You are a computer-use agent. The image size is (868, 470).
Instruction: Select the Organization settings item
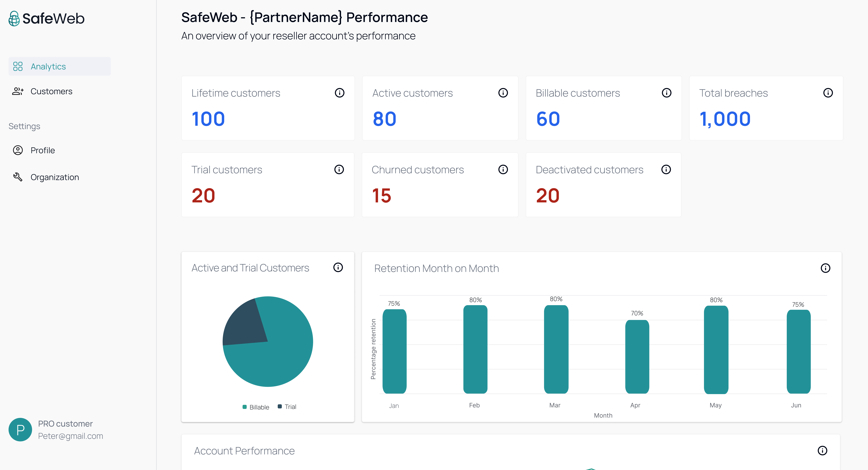click(x=55, y=177)
